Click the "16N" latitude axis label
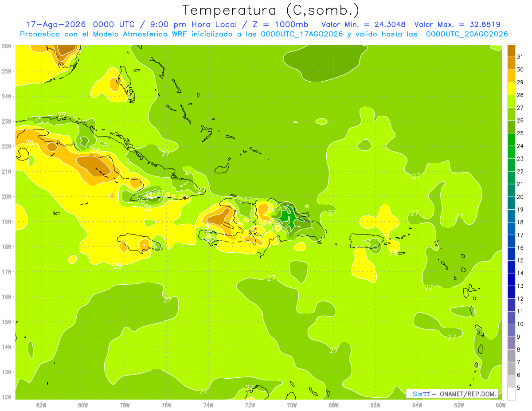The width and height of the screenshot is (532, 411). click(7, 297)
